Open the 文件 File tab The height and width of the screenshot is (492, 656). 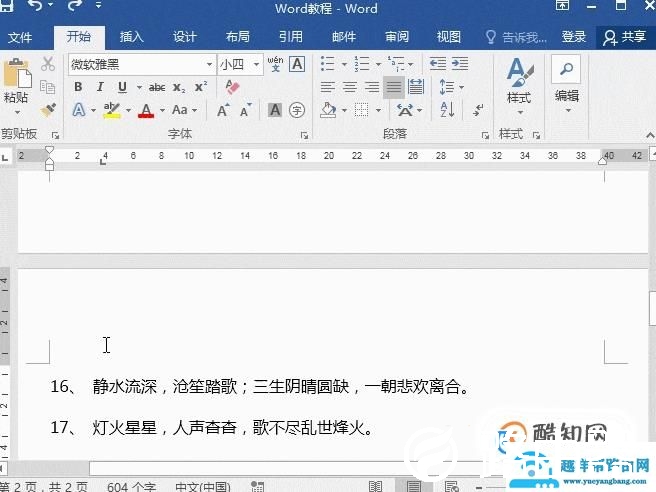pos(20,37)
